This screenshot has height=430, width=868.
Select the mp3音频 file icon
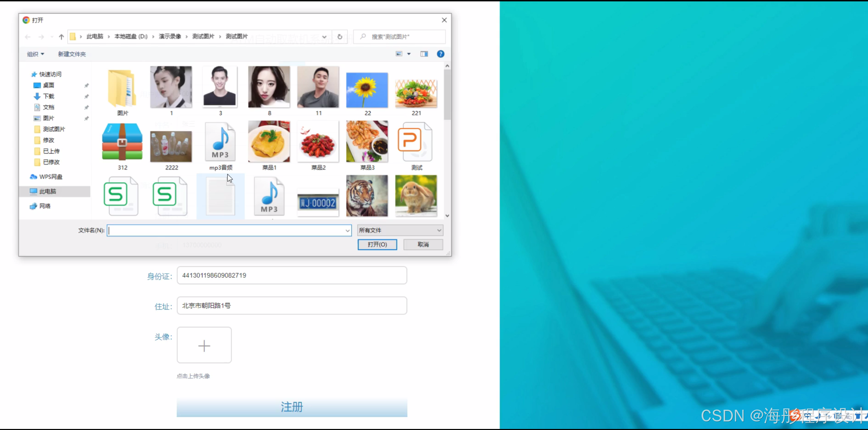tap(220, 142)
